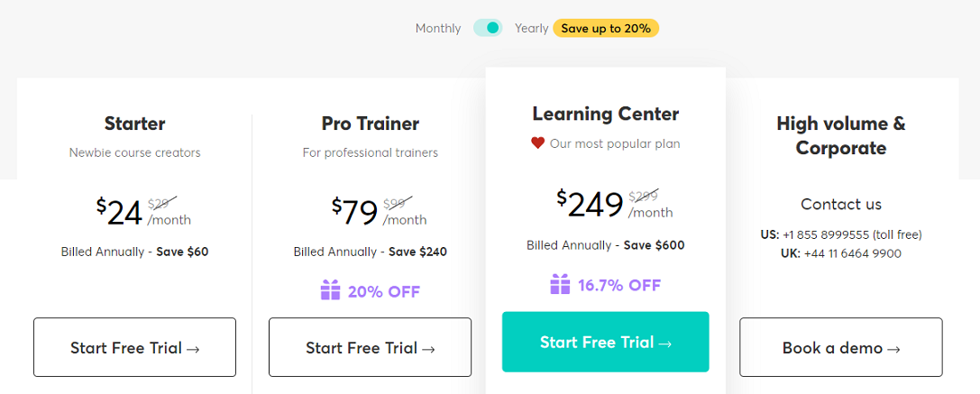Click the gift icon beside 20% OFF
Screen dimensions: 980x394
[x=331, y=290]
